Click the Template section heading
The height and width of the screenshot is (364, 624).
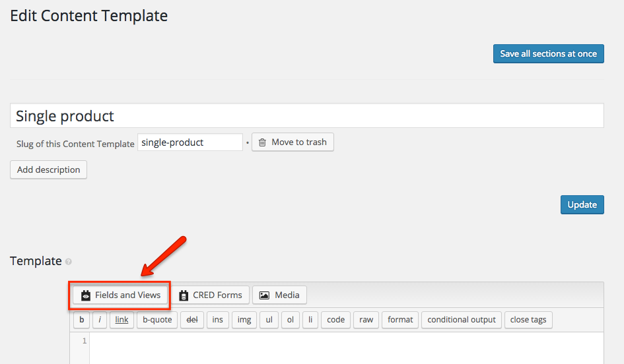pos(36,261)
